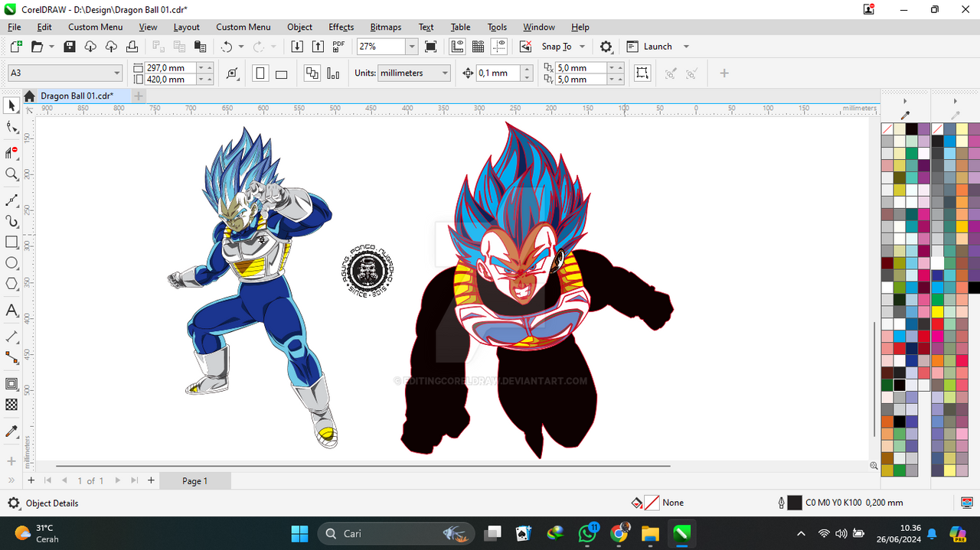The height and width of the screenshot is (550, 980).
Task: Open the File menu
Action: [14, 27]
